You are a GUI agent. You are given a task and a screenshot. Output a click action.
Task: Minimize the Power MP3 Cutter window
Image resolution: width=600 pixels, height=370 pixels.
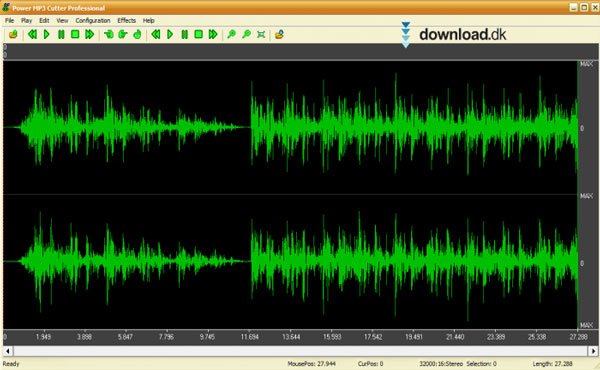tap(574, 7)
